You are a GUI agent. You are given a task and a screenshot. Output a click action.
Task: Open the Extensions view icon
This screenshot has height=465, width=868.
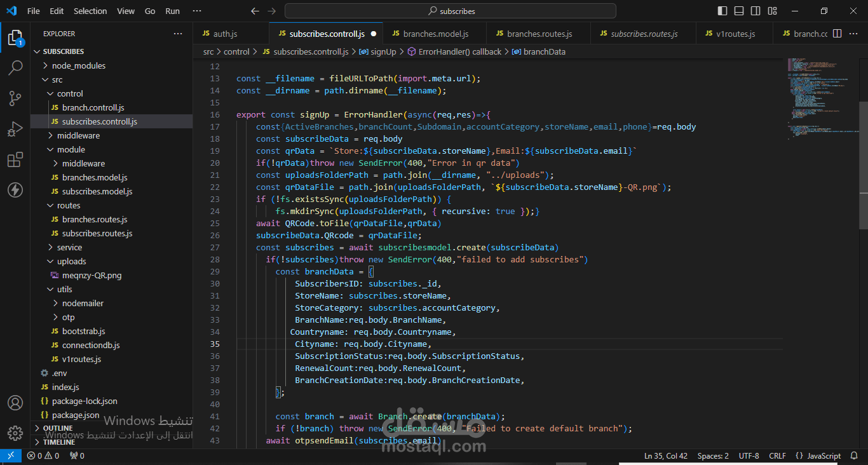pyautogui.click(x=15, y=159)
